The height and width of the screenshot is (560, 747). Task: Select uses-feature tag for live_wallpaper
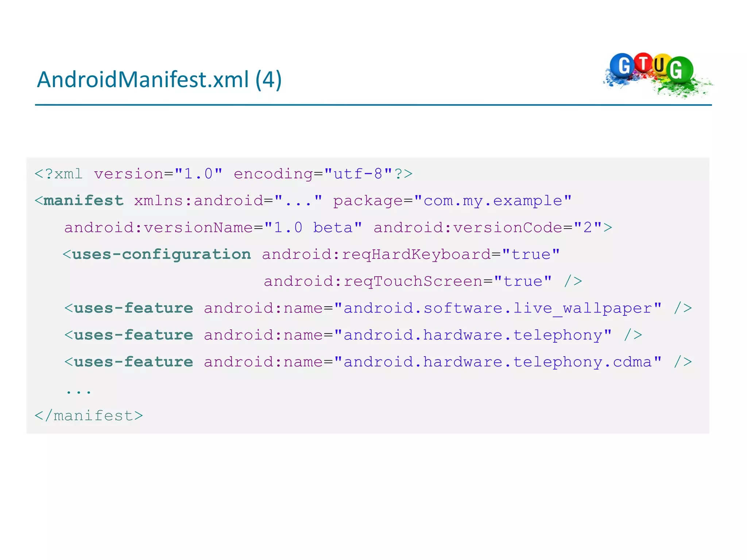(133, 308)
